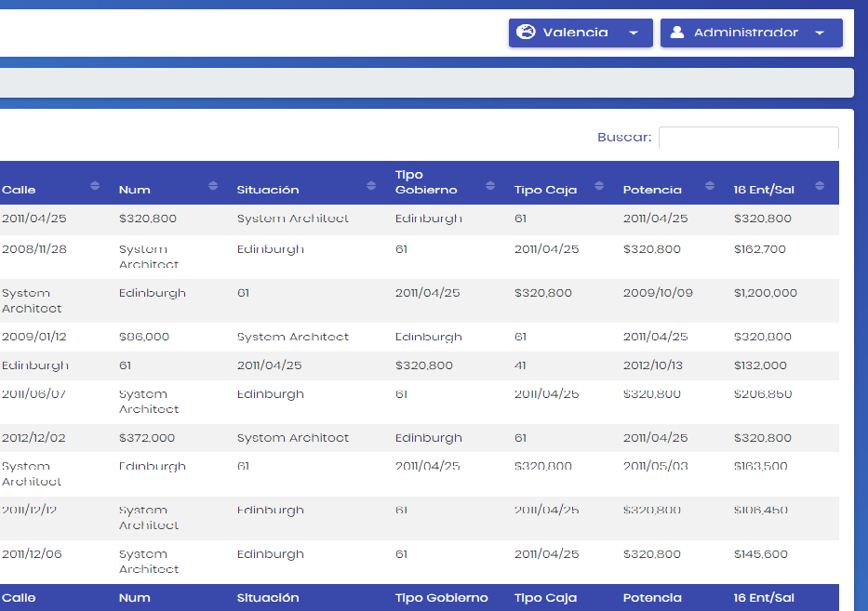Click the sort arrows on Num column
Screen dimensions: 868x611
pos(213,186)
